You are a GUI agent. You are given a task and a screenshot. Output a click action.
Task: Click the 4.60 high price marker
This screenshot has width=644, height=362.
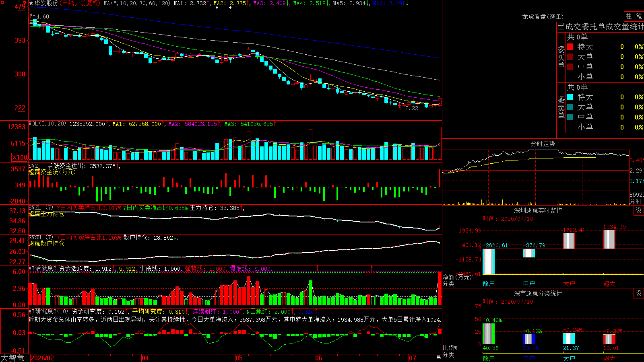tap(43, 16)
